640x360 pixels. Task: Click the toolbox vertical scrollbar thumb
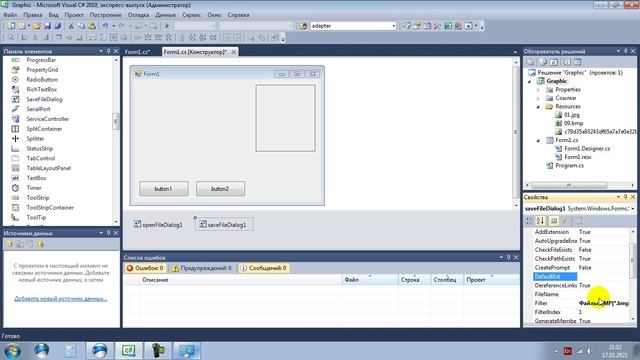coord(116,121)
